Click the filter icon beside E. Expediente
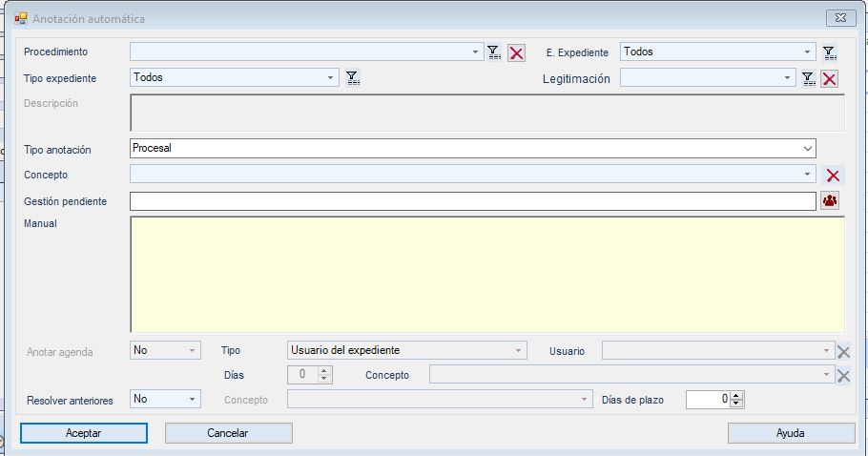The image size is (868, 456). [830, 53]
